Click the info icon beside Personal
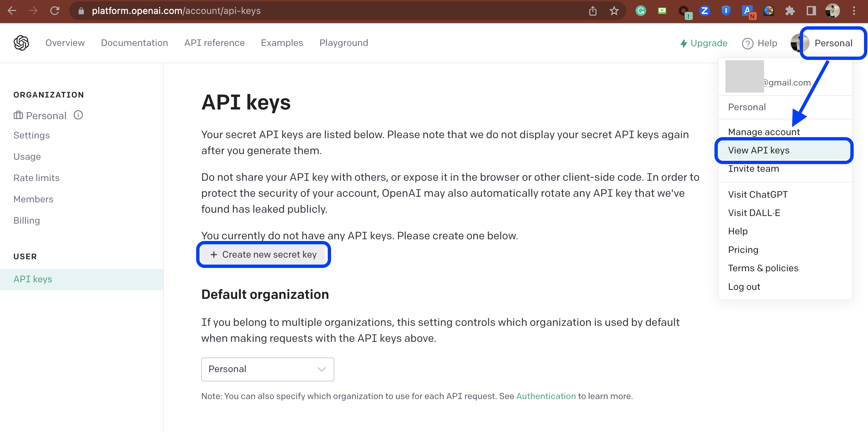868x432 pixels. click(78, 115)
